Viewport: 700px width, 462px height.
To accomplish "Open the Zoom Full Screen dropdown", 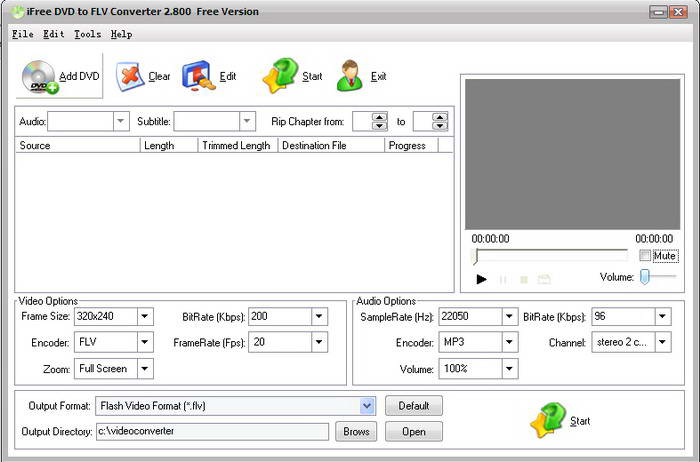I will (145, 369).
